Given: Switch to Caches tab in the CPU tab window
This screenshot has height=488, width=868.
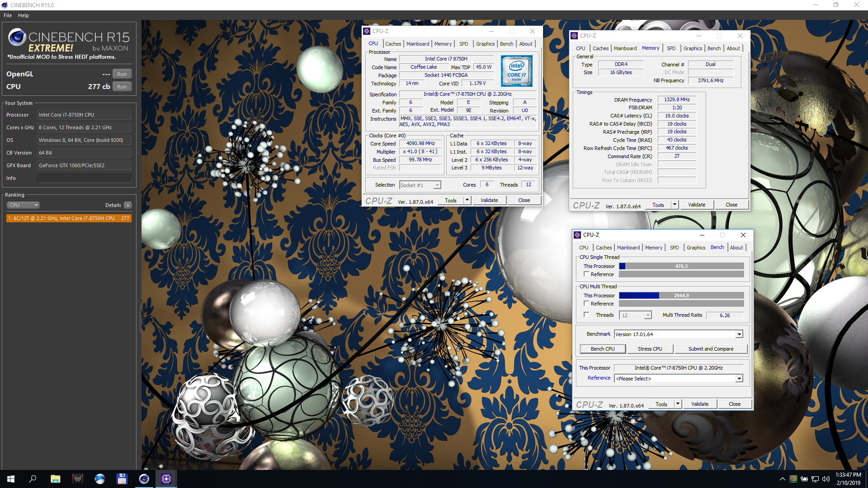Looking at the screenshot, I should 393,44.
